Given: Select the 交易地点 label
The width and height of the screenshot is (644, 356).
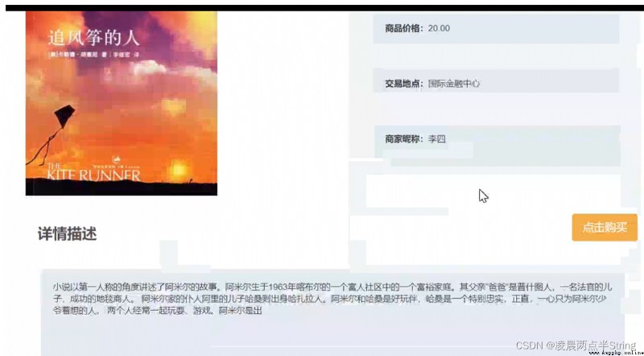Looking at the screenshot, I should (404, 84).
